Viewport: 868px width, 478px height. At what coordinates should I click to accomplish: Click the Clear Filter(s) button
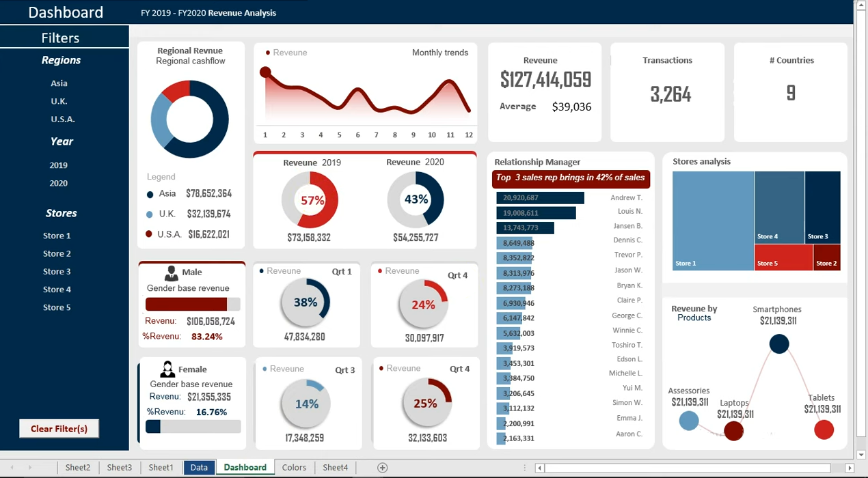59,429
